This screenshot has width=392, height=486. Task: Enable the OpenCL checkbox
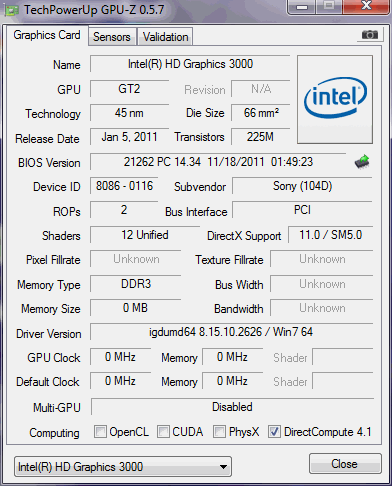click(x=100, y=432)
